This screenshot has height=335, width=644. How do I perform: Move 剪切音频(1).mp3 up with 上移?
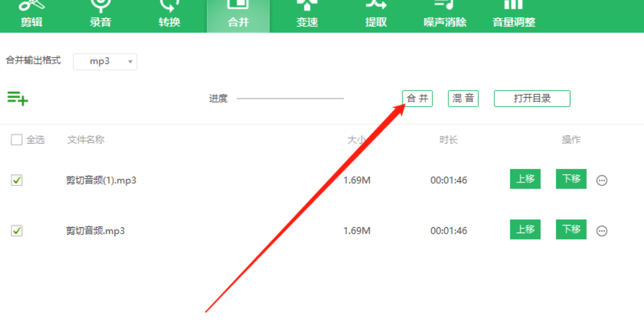[526, 179]
